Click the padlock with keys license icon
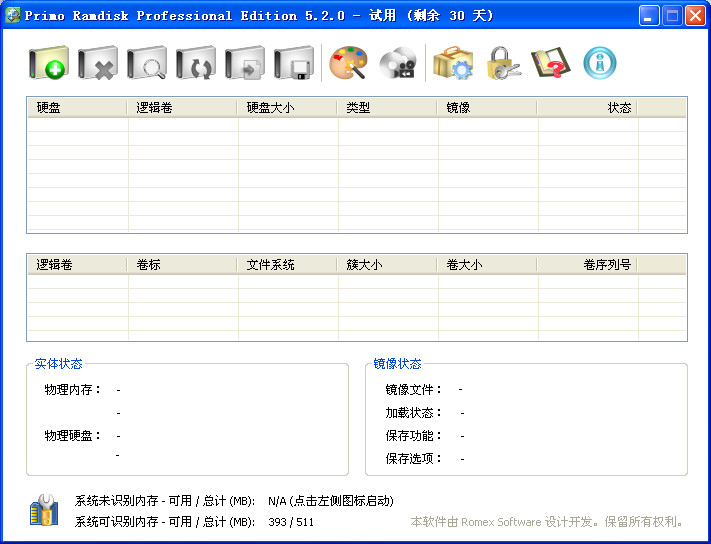This screenshot has width=711, height=544. [502, 64]
